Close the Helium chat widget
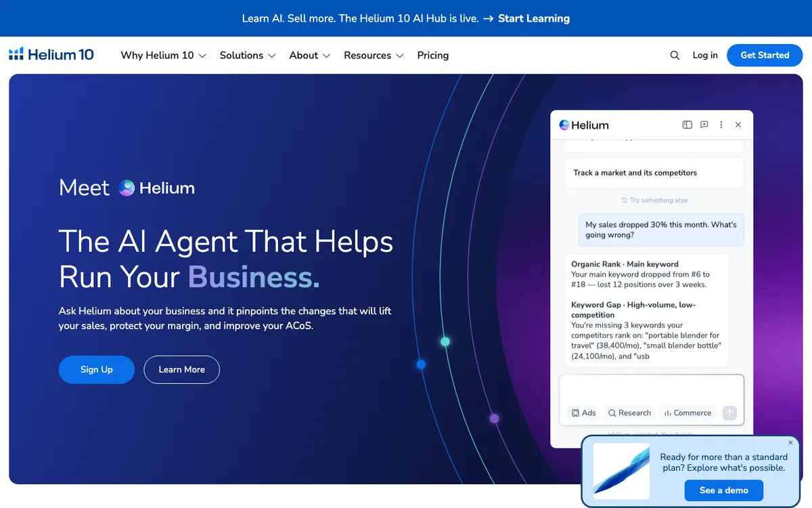Screen dimensions: 812x508 (x=738, y=125)
